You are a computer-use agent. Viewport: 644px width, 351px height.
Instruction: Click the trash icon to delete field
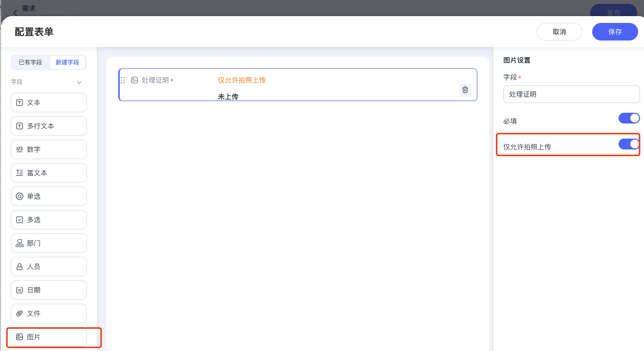(x=465, y=90)
